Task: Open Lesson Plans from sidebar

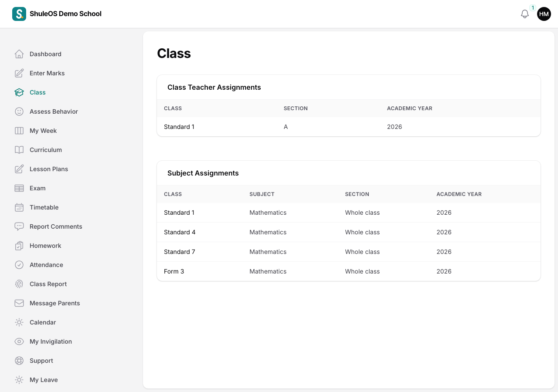Action: pos(49,169)
